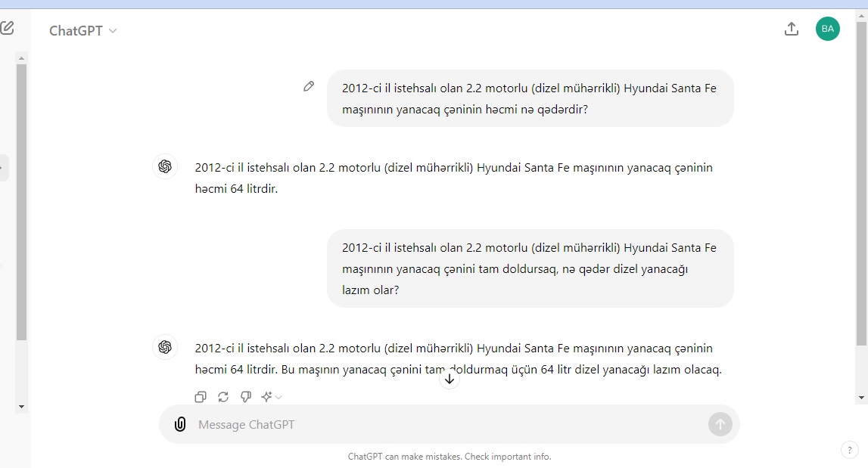Mark last response as bad with thumbs down
The height and width of the screenshot is (468, 868).
[246, 397]
